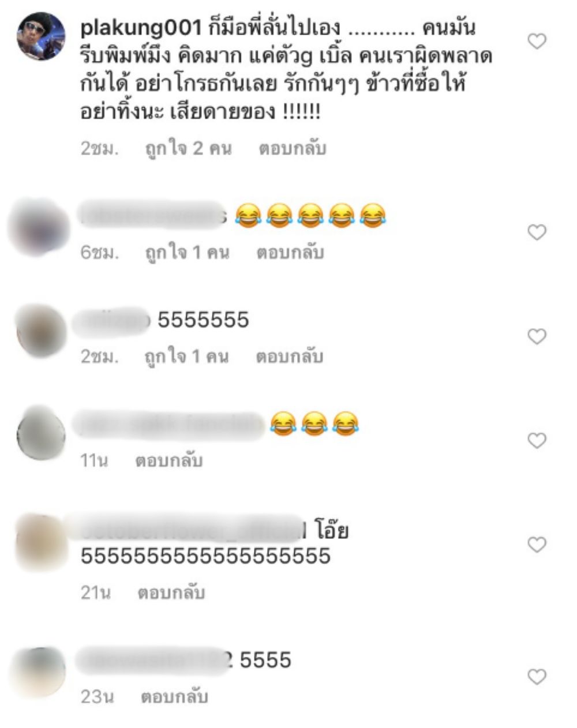Tap heart beside five laughing emojis comment
The width and height of the screenshot is (577, 728).
537,232
